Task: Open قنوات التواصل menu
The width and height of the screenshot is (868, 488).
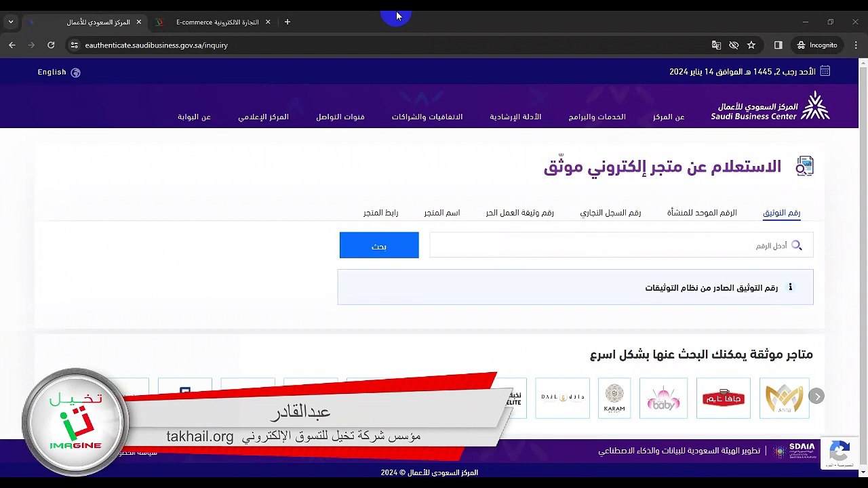Action: click(340, 117)
